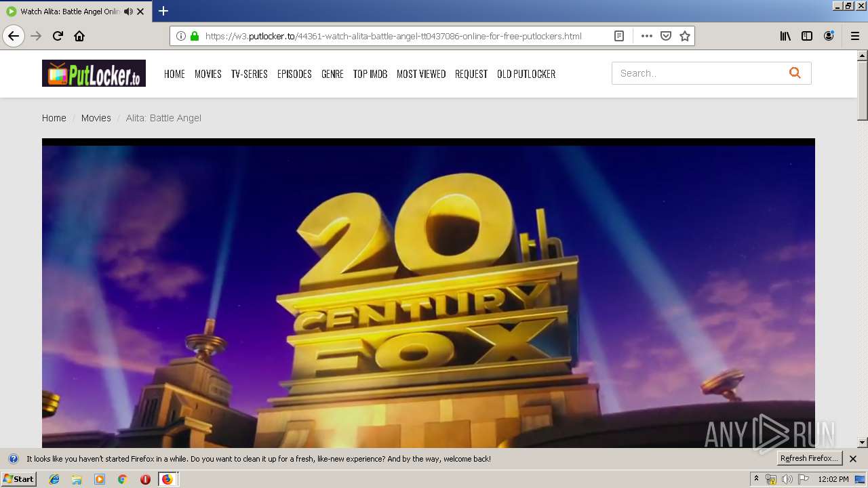Click the notification bar question icon
Viewport: 868px width, 488px height.
(13, 459)
